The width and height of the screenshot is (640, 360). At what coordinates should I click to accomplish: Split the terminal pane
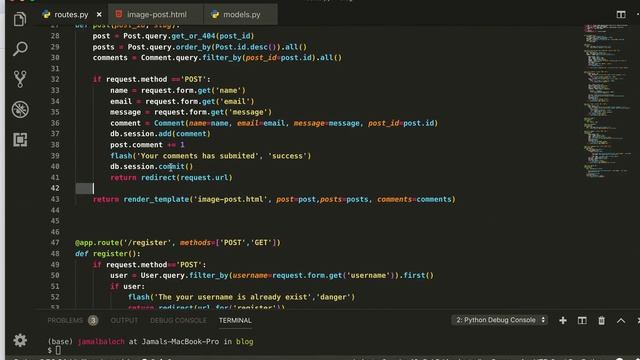tap(582, 320)
